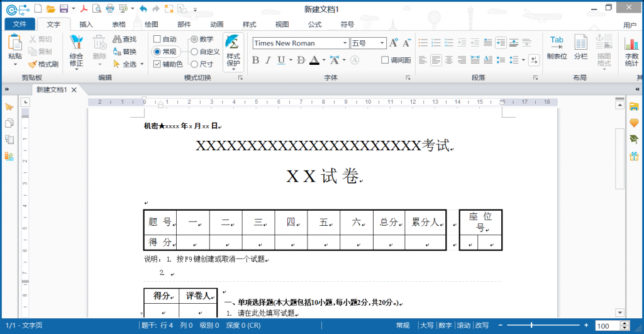Open the 文件 menu

(x=19, y=25)
